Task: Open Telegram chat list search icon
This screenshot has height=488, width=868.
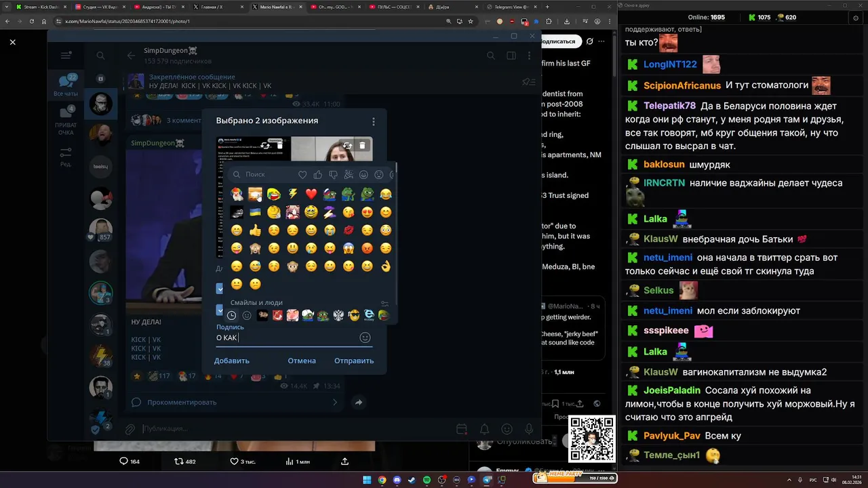Action: pos(100,56)
